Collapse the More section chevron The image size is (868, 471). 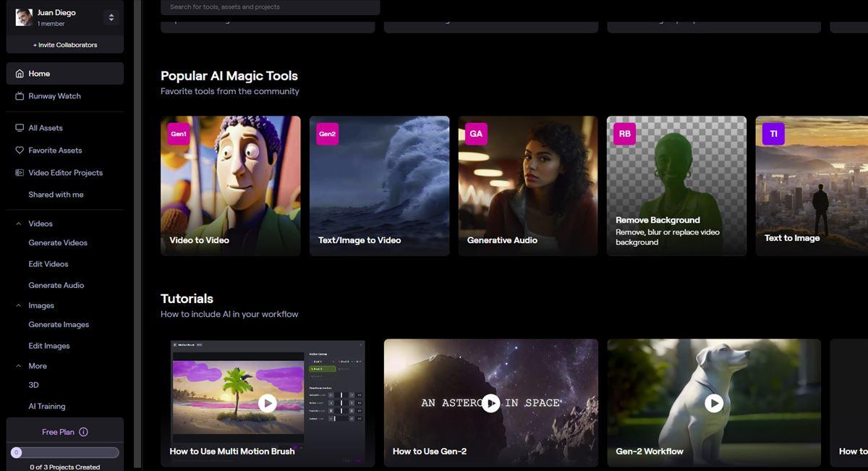coord(19,366)
